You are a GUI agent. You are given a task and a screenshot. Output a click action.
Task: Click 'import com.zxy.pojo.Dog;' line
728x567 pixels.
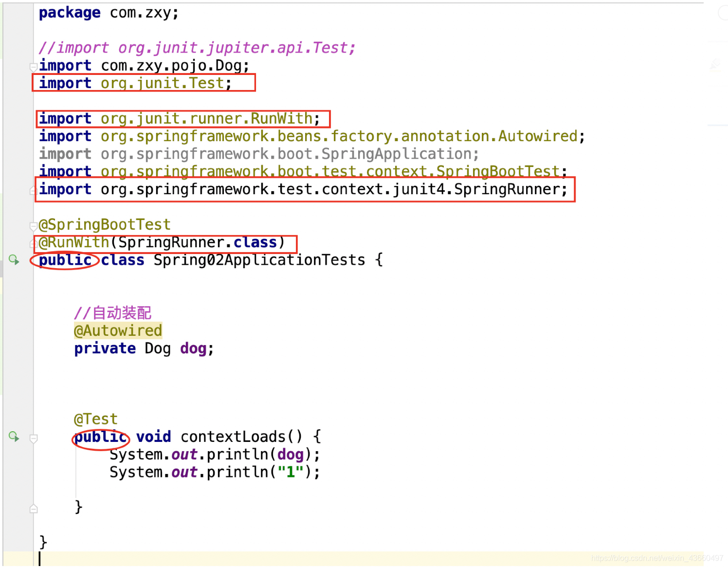(145, 66)
